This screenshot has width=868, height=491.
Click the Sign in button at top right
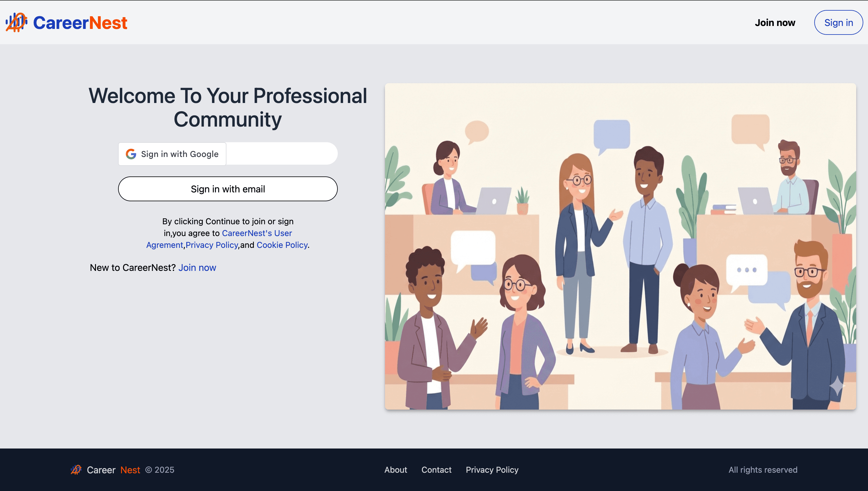838,23
